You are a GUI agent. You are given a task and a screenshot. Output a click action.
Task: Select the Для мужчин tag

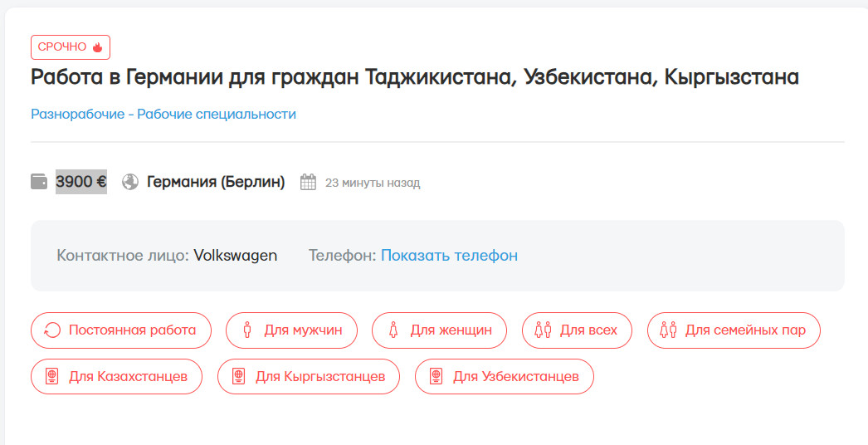[292, 330]
